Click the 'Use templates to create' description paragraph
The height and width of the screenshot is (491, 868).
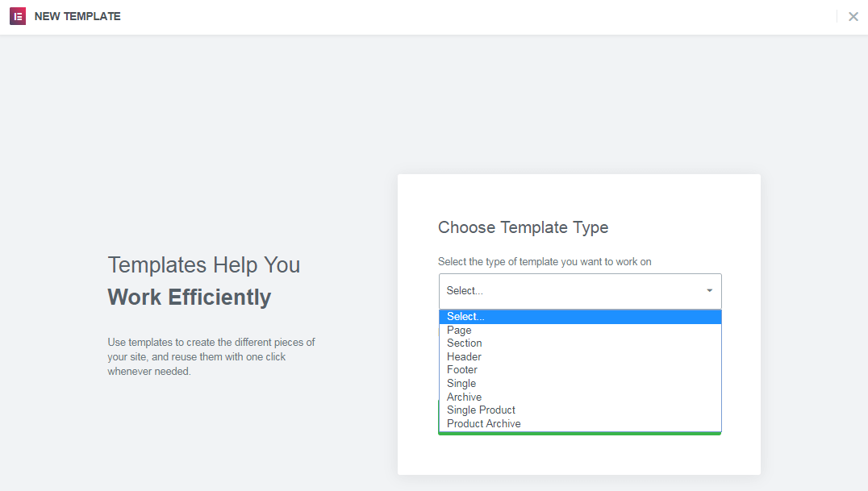pyautogui.click(x=211, y=357)
